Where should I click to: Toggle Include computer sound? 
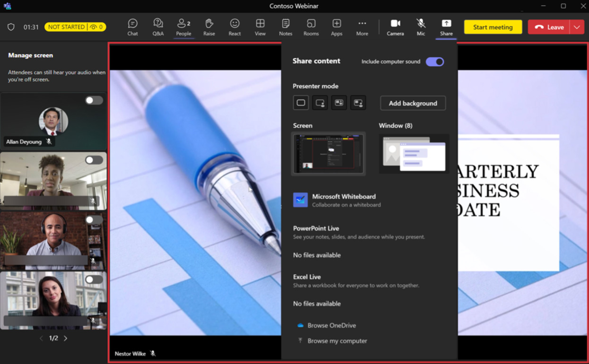click(x=435, y=61)
